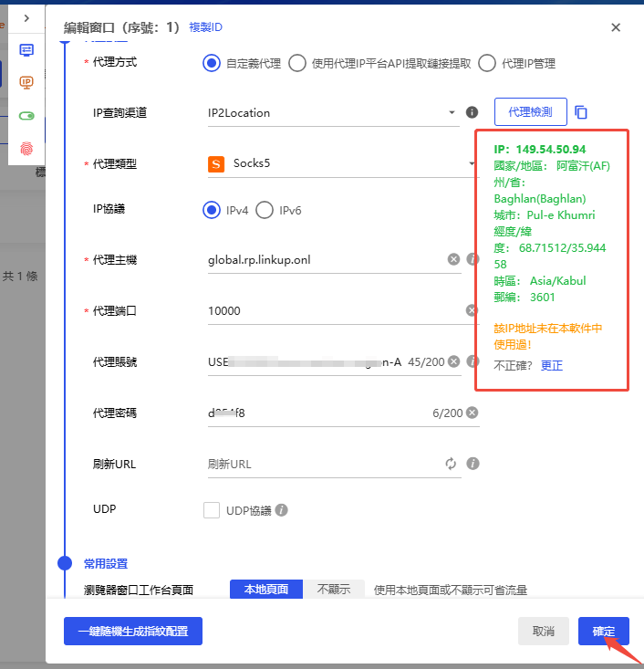
Task: Click the orange Socks5 S icon
Action: (x=216, y=164)
